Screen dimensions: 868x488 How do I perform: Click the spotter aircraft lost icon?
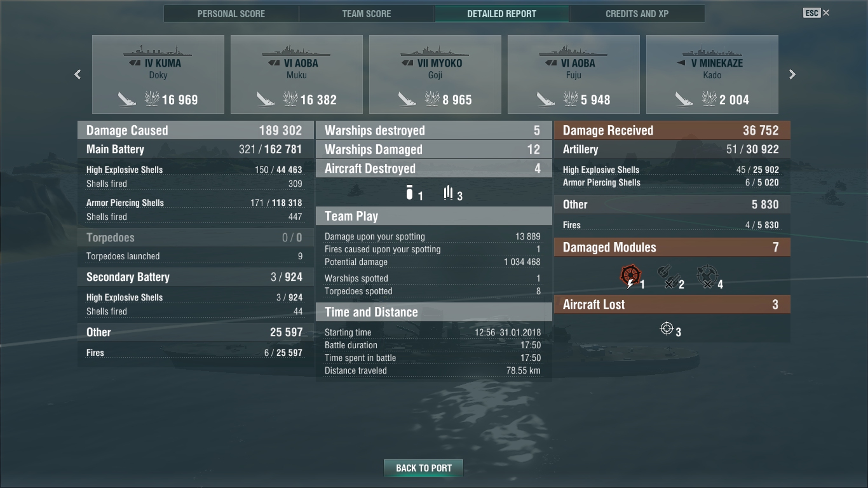coord(667,328)
